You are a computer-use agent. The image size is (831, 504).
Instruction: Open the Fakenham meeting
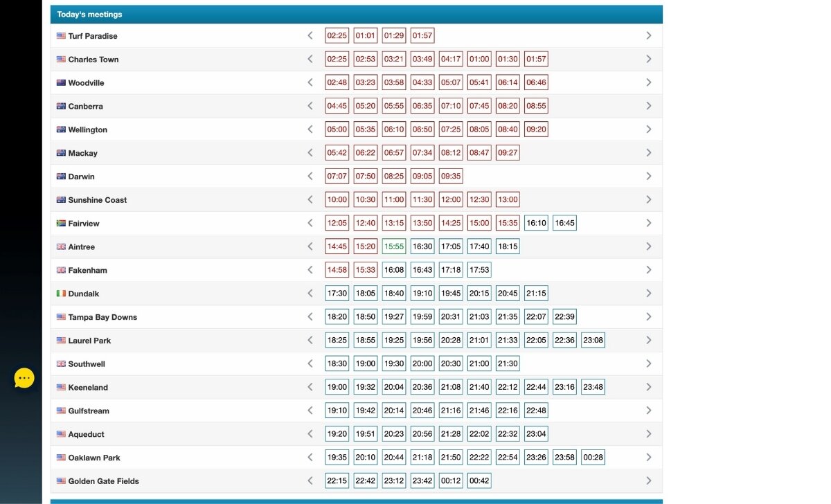click(x=88, y=271)
